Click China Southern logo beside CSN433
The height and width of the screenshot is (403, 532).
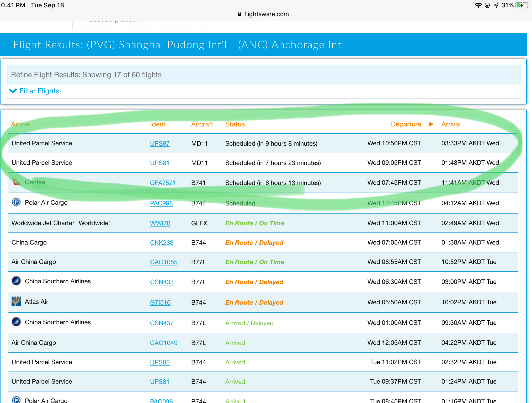pyautogui.click(x=16, y=281)
